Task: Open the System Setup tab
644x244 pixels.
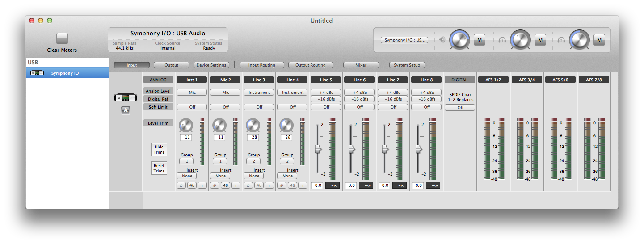Action: pos(407,65)
